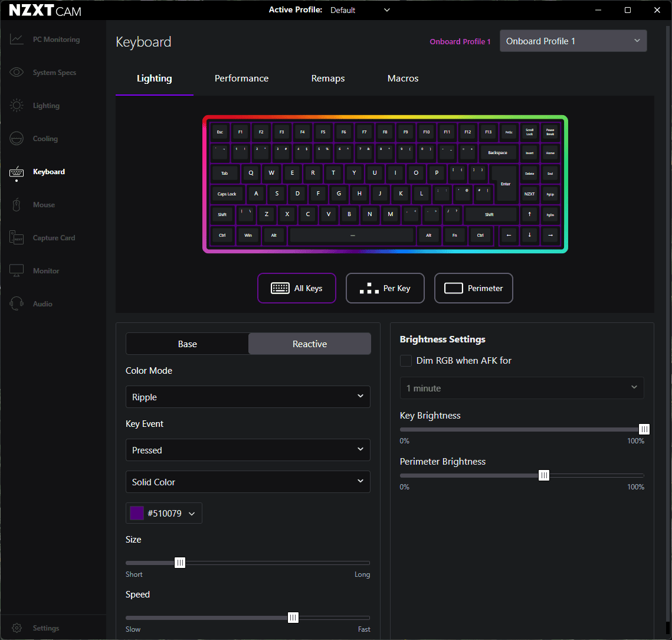
Task: Select the Tab key on keyboard preview
Action: (225, 174)
